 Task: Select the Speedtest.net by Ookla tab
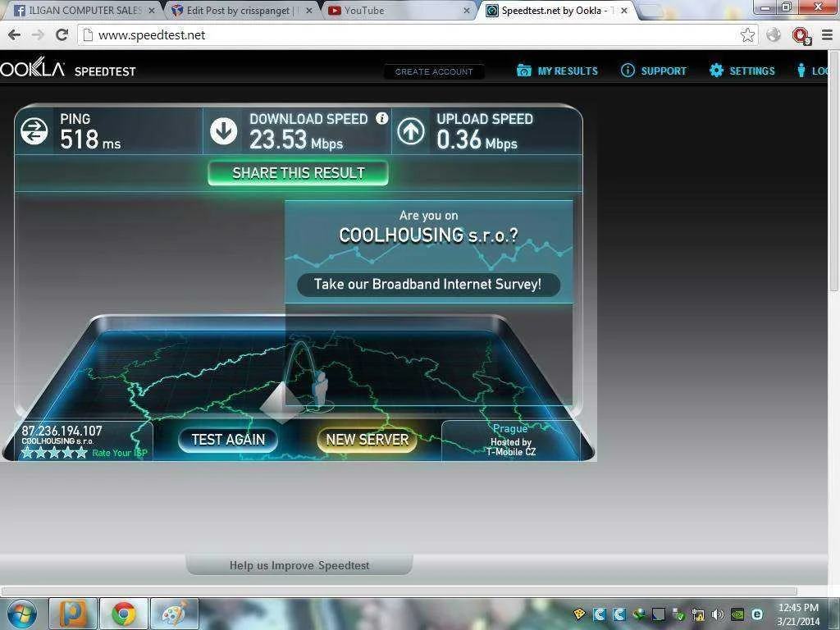point(557,11)
